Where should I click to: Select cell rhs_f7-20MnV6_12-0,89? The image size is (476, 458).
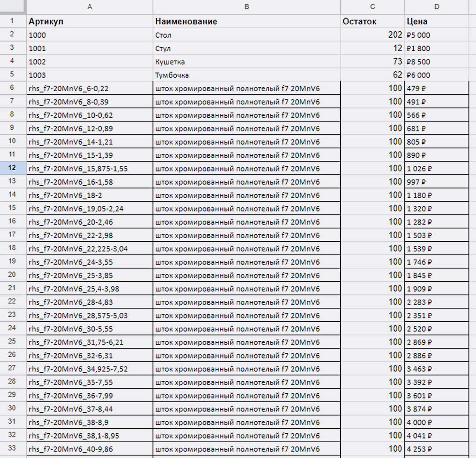point(90,128)
